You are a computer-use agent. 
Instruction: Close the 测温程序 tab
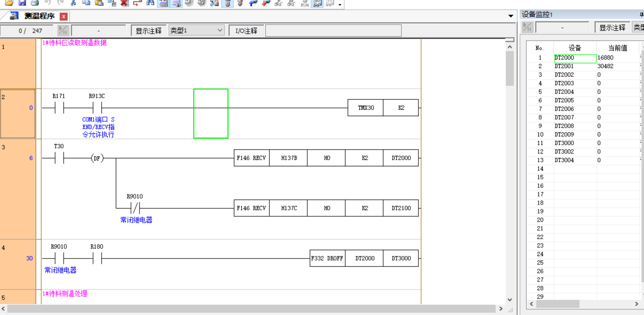point(64,16)
